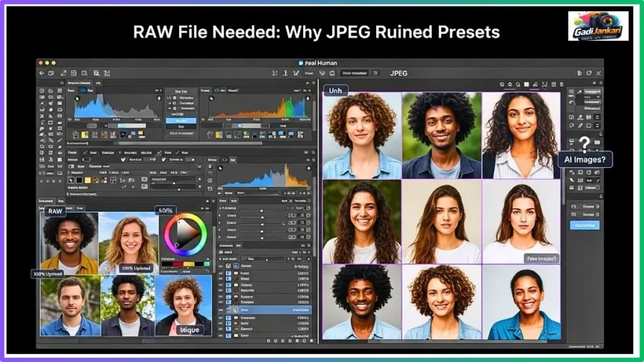This screenshot has width=644, height=362.
Task: Click the green dot on the blue histogram
Action: tap(77, 99)
